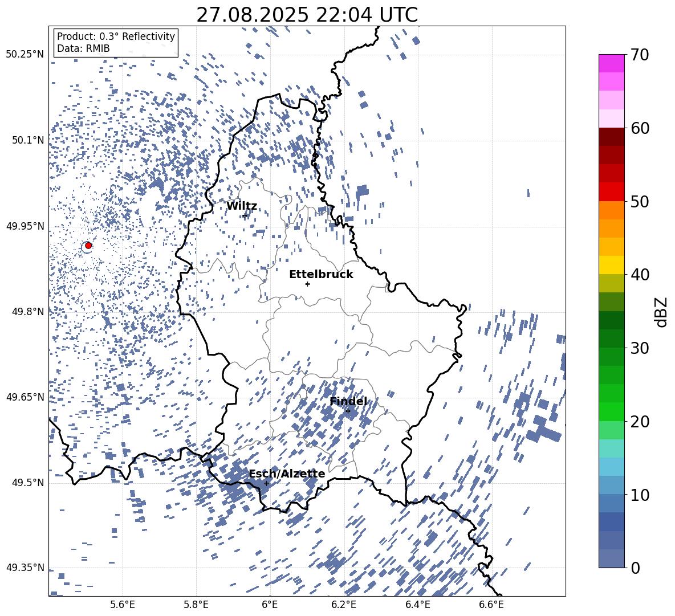Click the colorbar tick label 60
The width and height of the screenshot is (675, 616).
(x=640, y=128)
